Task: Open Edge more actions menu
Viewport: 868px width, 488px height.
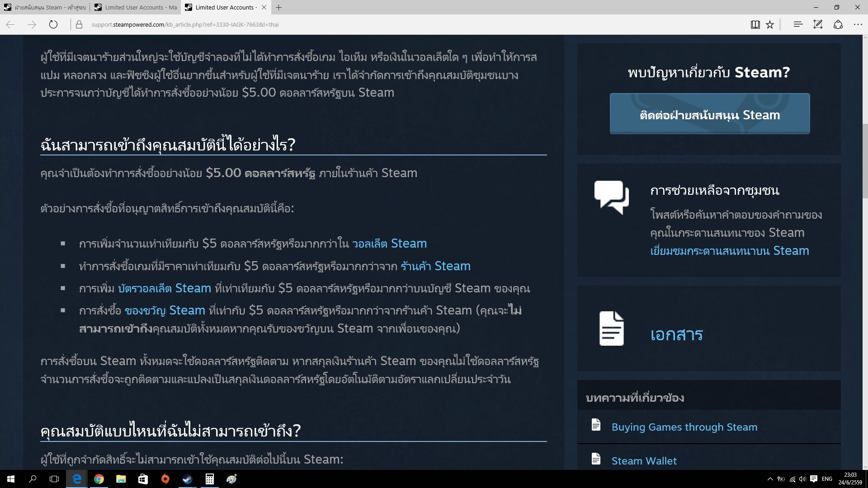Action: [858, 24]
